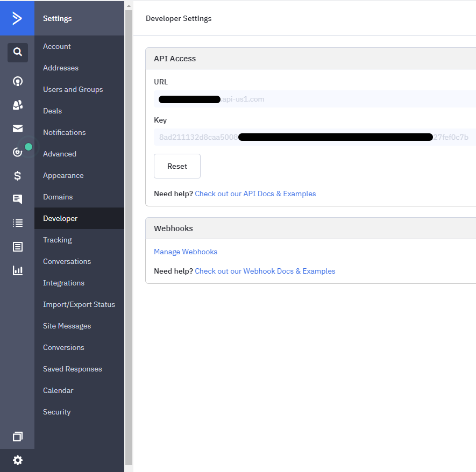
Task: Click the Manage Webhooks link
Action: (186, 252)
